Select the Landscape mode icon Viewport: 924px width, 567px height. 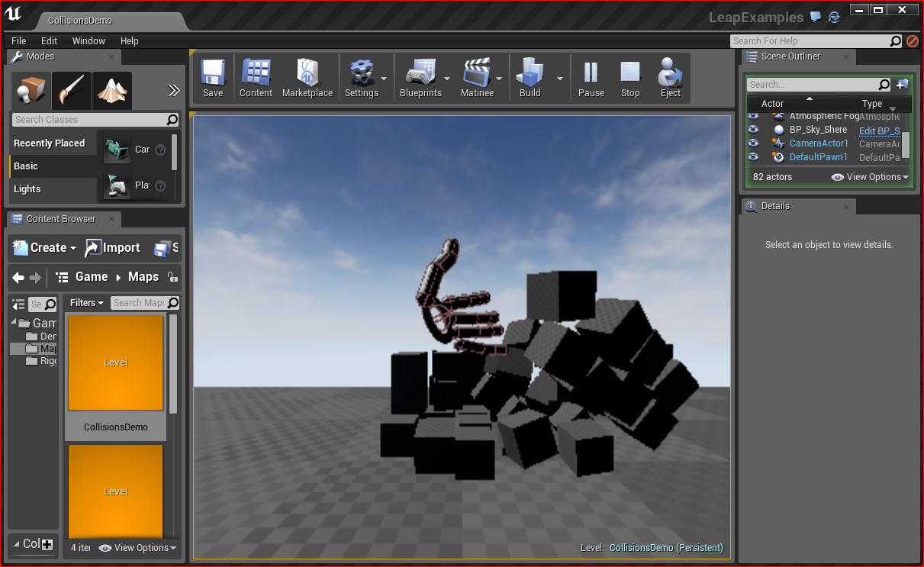[x=112, y=92]
